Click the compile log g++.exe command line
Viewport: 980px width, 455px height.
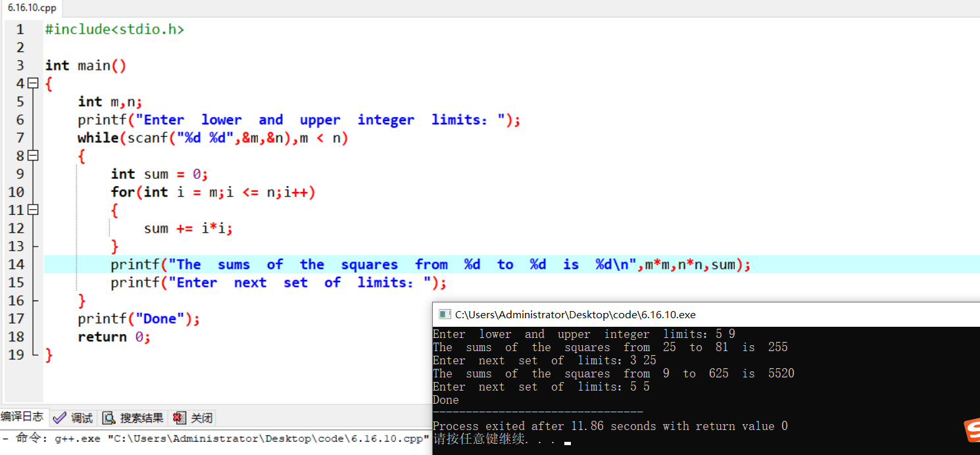[217, 439]
